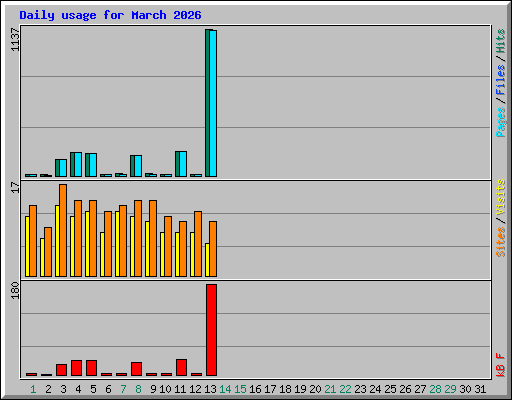Click the 180 axis value label
The height and width of the screenshot is (400, 512).
point(15,290)
